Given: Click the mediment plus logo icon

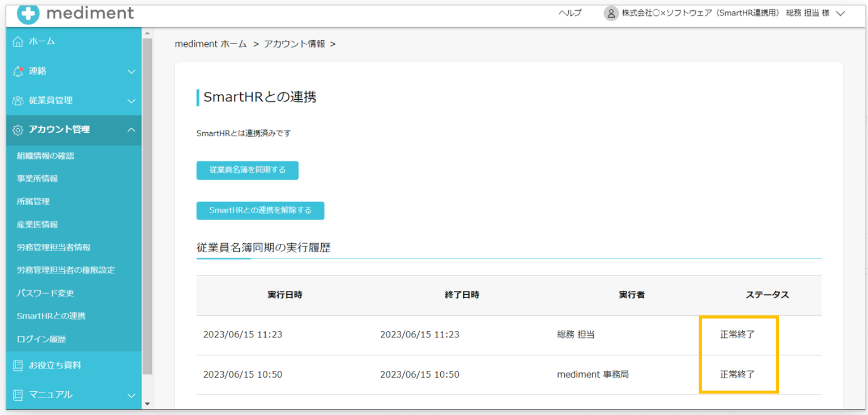Looking at the screenshot, I should tap(28, 15).
